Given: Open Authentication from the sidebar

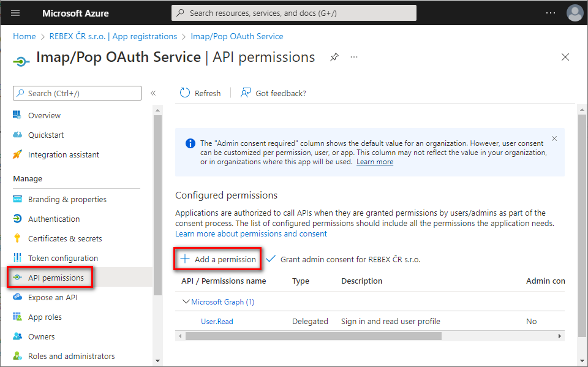Looking at the screenshot, I should click(55, 219).
